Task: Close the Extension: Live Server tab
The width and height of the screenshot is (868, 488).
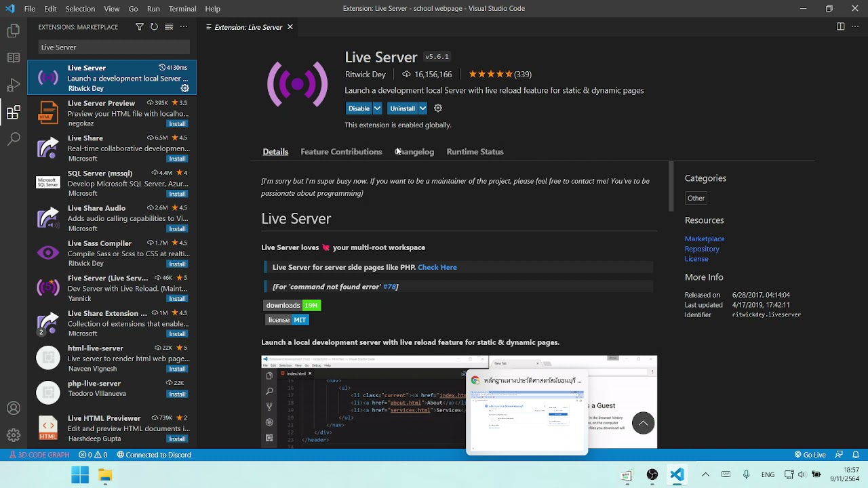Action: coord(290,27)
